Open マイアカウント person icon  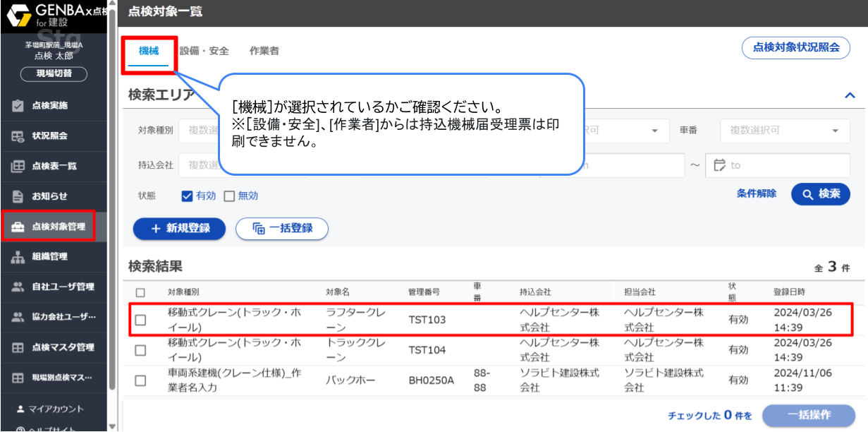tap(20, 409)
